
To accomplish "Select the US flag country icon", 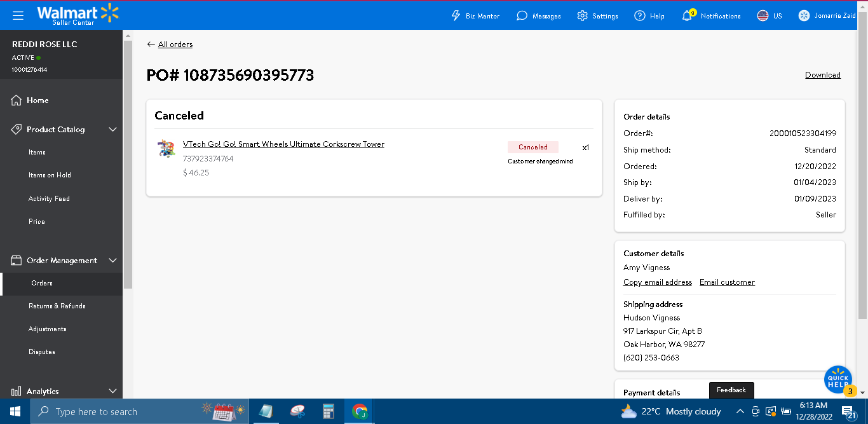I will (x=763, y=16).
